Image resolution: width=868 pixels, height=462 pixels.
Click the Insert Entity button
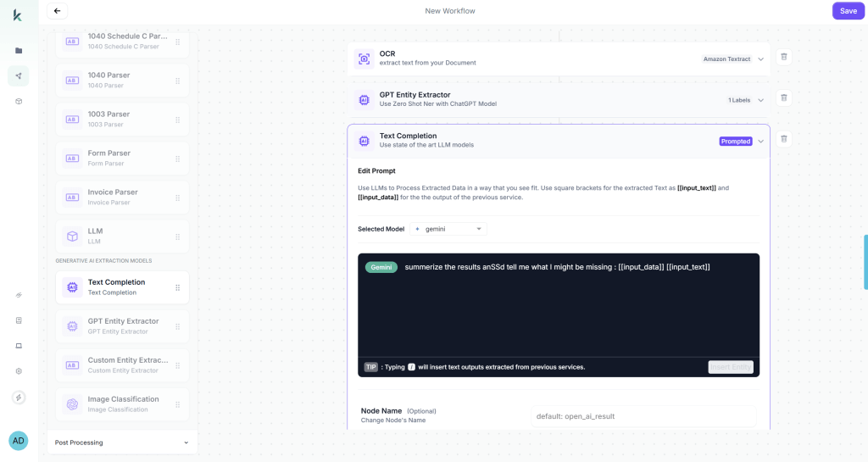tap(730, 367)
